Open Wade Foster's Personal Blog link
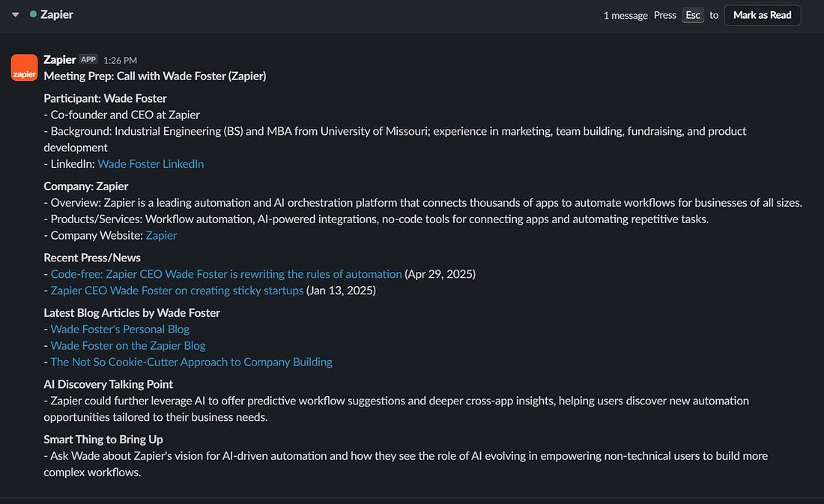Image resolution: width=824 pixels, height=504 pixels. pos(120,330)
